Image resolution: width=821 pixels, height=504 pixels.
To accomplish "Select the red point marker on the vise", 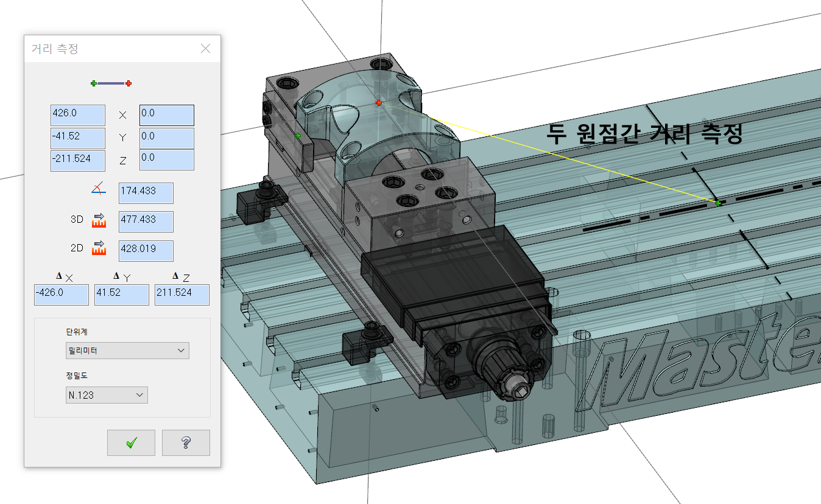I will (x=379, y=103).
